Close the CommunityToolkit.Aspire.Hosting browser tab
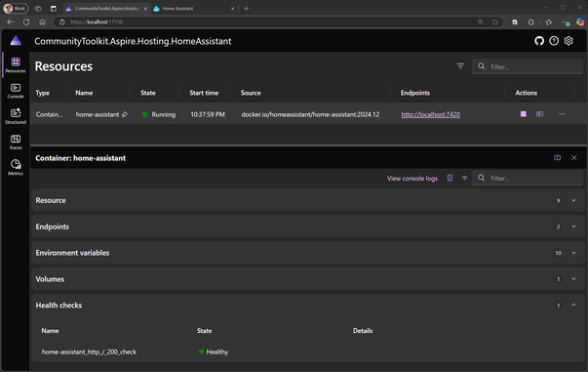Image resolution: width=588 pixels, height=372 pixels. click(x=145, y=8)
